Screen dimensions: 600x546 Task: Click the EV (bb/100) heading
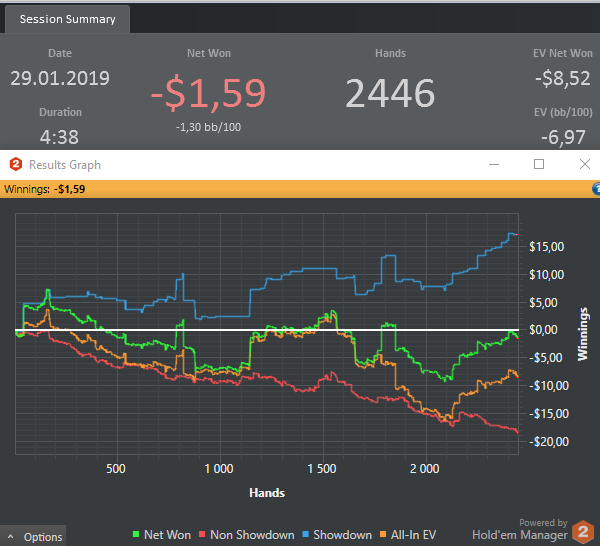point(563,112)
